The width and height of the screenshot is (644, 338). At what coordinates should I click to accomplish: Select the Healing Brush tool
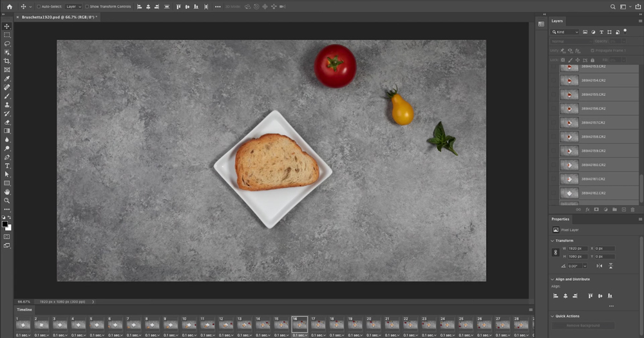tap(7, 88)
